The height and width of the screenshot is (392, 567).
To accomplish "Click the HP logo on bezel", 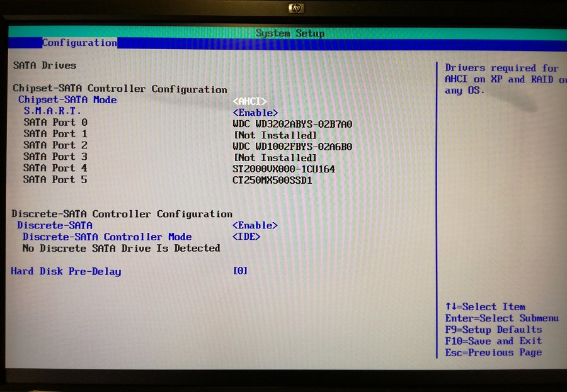I will [x=296, y=8].
